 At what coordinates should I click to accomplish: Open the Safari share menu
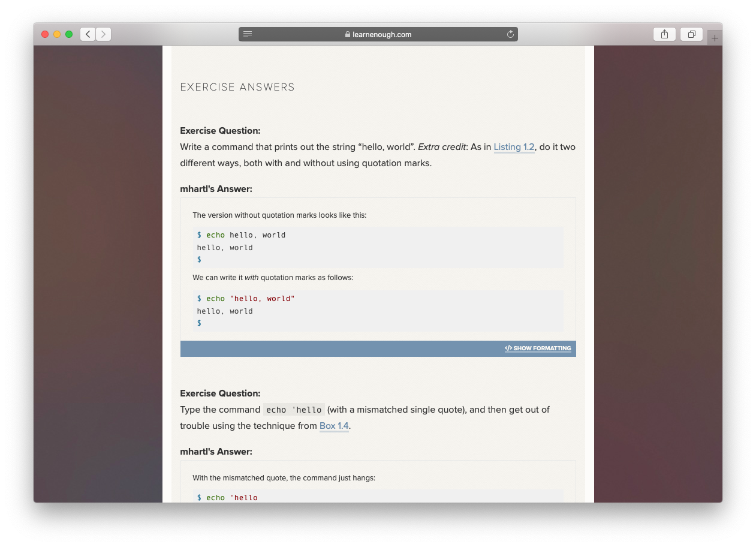click(664, 34)
